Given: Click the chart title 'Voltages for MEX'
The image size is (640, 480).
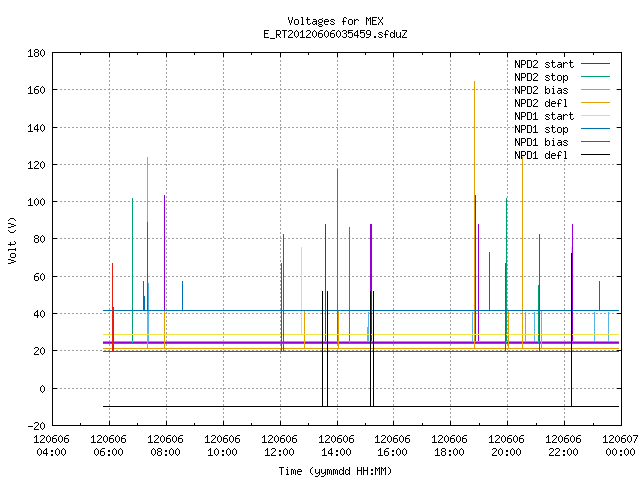Looking at the screenshot, I should point(335,21).
